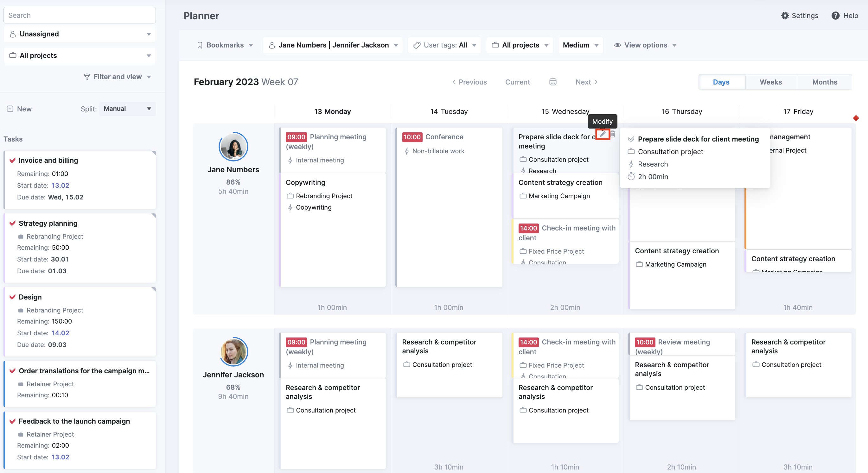Click the Help question mark icon
This screenshot has height=473, width=868.
(835, 16)
